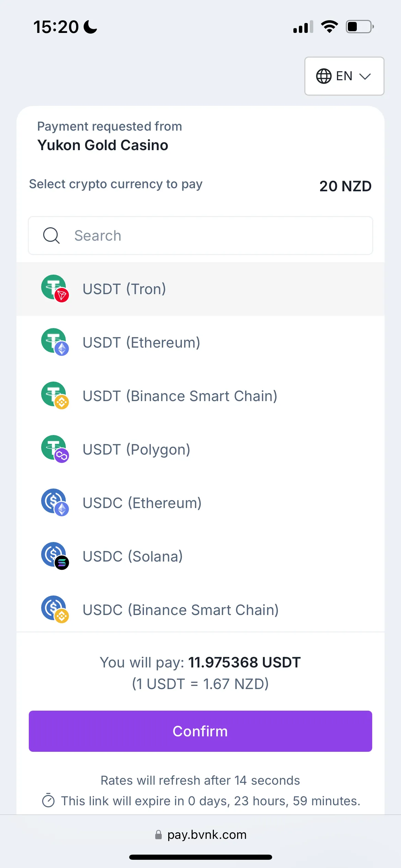Pick USDC (Binance Smart Chain) entry
The width and height of the screenshot is (401, 868).
[x=181, y=610]
